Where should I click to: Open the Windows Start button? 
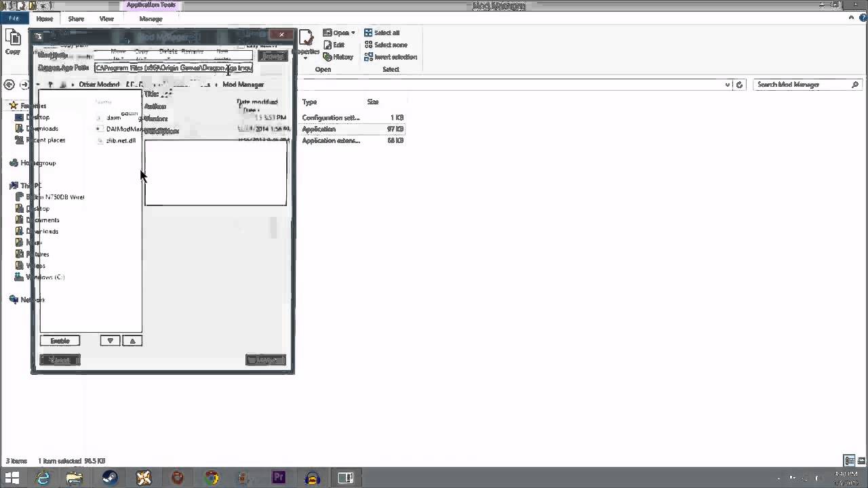tap(12, 478)
